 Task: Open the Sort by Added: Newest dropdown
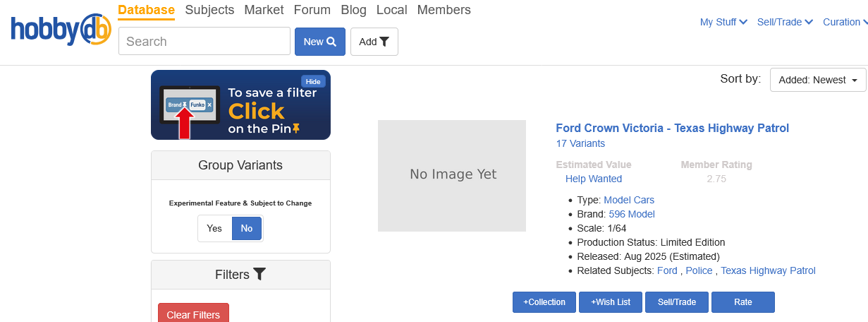pos(817,80)
